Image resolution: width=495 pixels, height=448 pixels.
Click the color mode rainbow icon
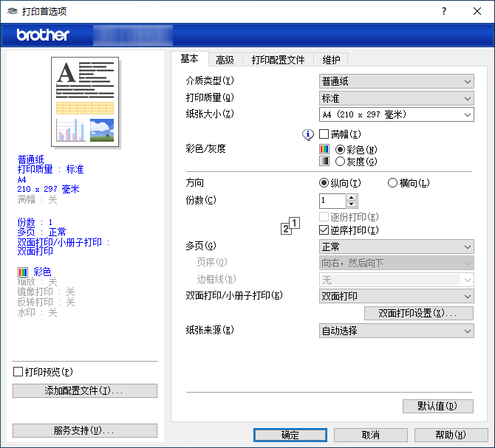coord(324,149)
